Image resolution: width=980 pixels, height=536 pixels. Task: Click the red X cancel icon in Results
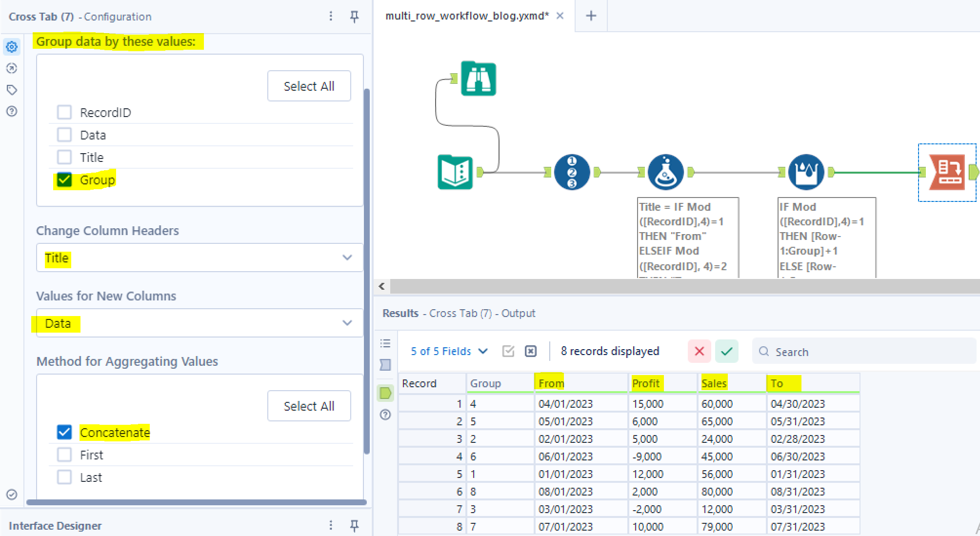pyautogui.click(x=699, y=351)
